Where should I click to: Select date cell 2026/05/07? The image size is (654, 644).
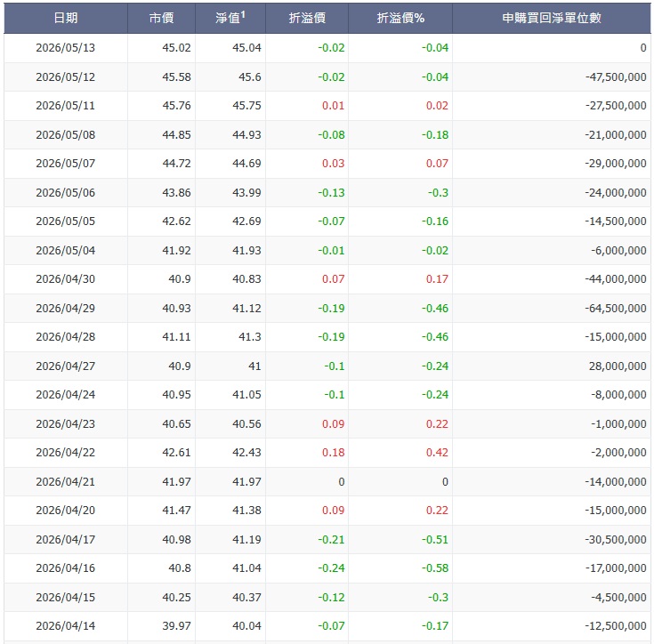pyautogui.click(x=66, y=164)
